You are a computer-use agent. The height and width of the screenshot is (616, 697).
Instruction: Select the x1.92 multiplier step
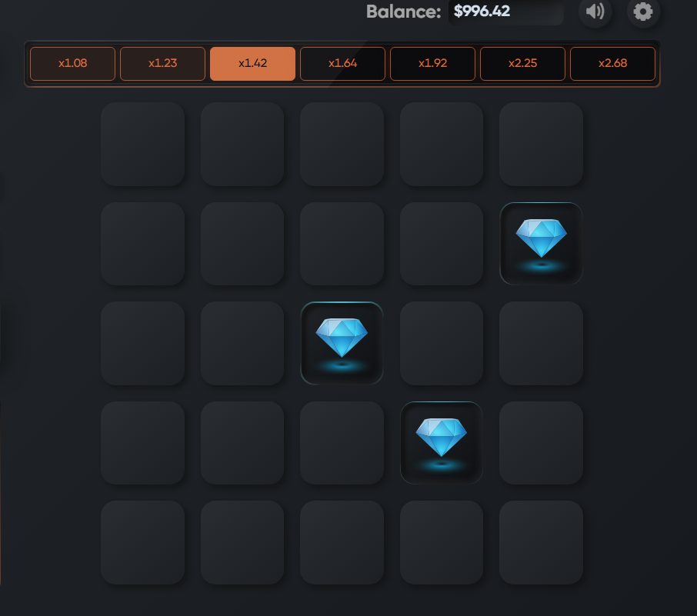coord(432,64)
